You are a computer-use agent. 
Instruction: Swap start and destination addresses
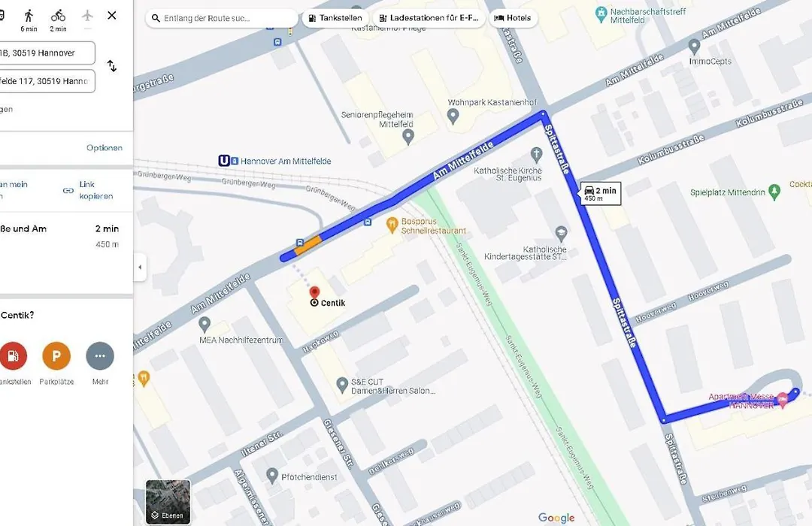point(112,66)
